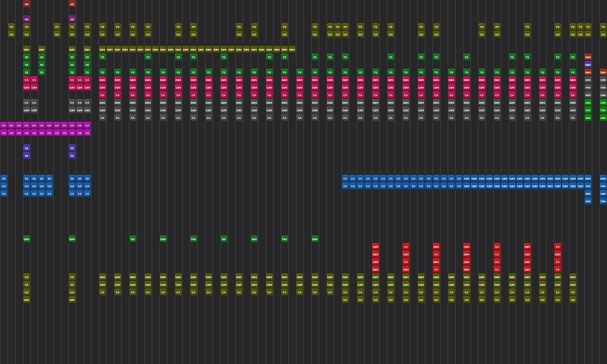Screen dimensions: 607x364
Task: Click the rightmost purple A2 note
Action: point(72,19)
